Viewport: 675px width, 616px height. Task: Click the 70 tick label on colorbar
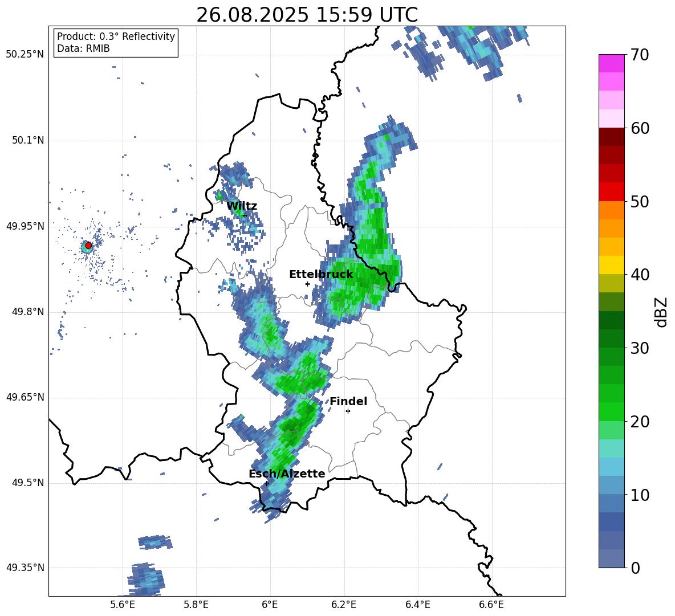(640, 55)
